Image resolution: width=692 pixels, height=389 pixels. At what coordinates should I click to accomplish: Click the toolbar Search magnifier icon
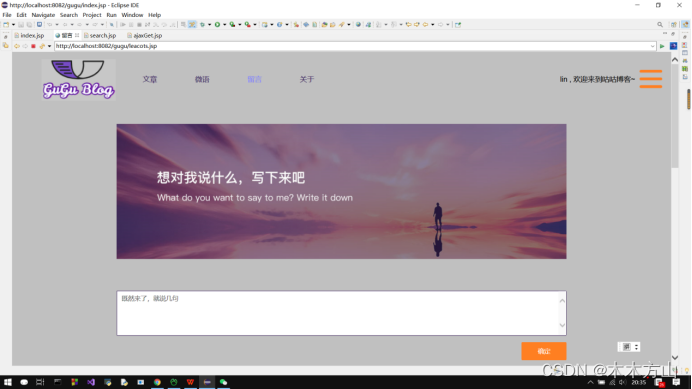coord(660,25)
